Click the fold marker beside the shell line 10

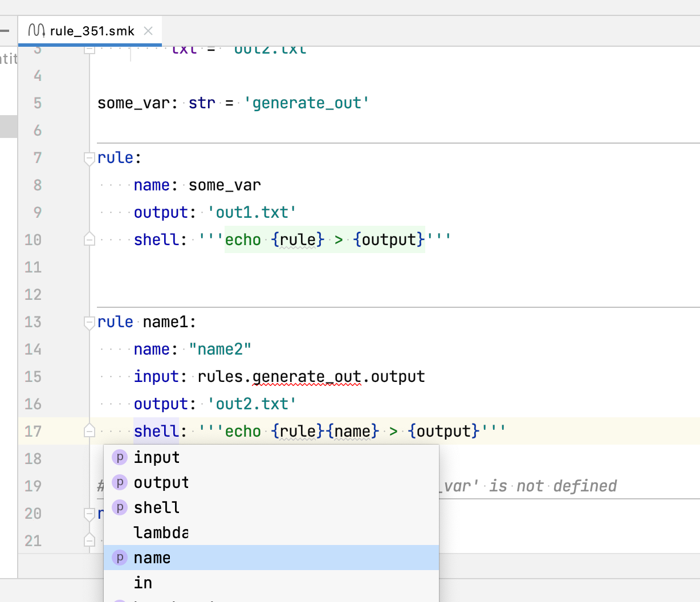pyautogui.click(x=89, y=239)
